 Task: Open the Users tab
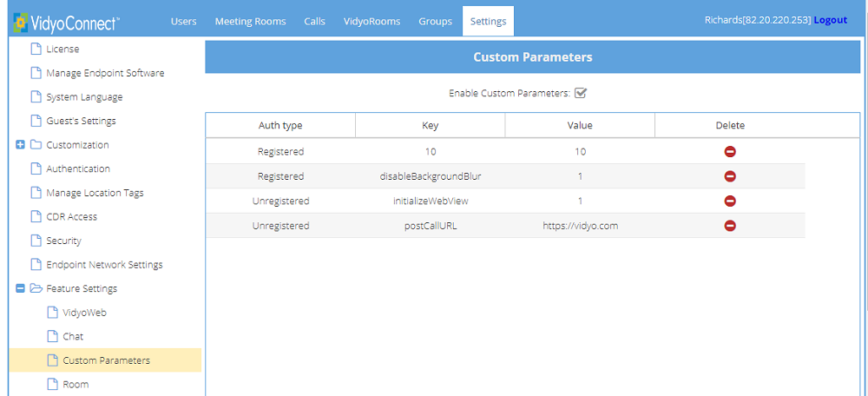coord(183,21)
